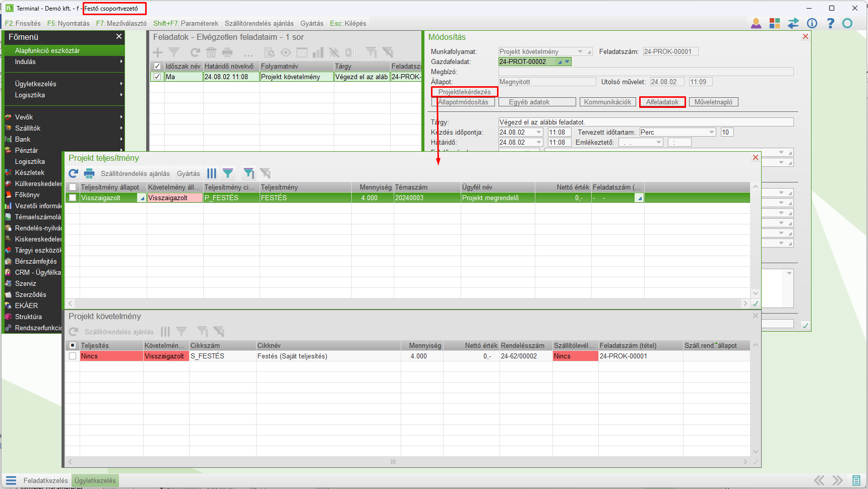Expand the Ügyletkezelés submenu in Főmenü
The image size is (868, 489).
pos(64,84)
